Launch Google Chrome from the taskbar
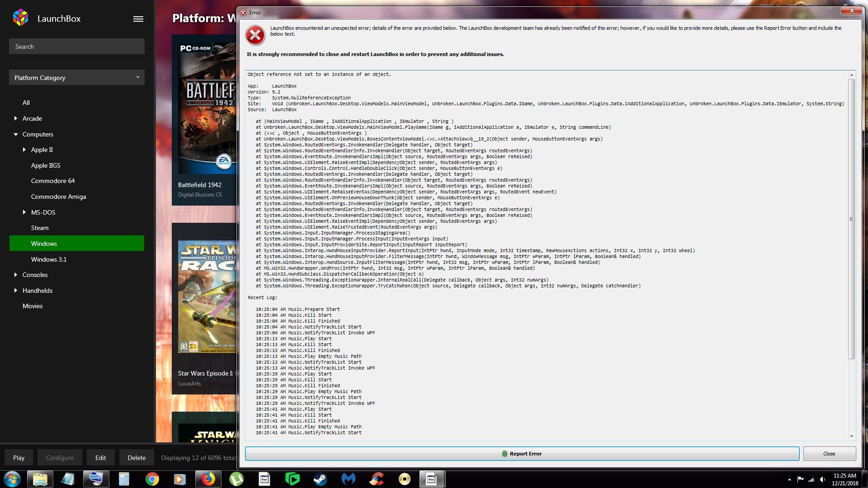Viewport: 868px width, 488px height. [152, 479]
